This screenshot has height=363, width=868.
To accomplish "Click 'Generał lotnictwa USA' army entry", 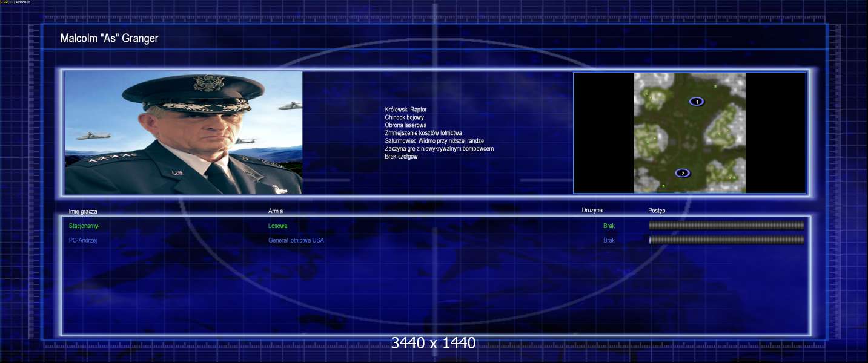I will (x=296, y=241).
